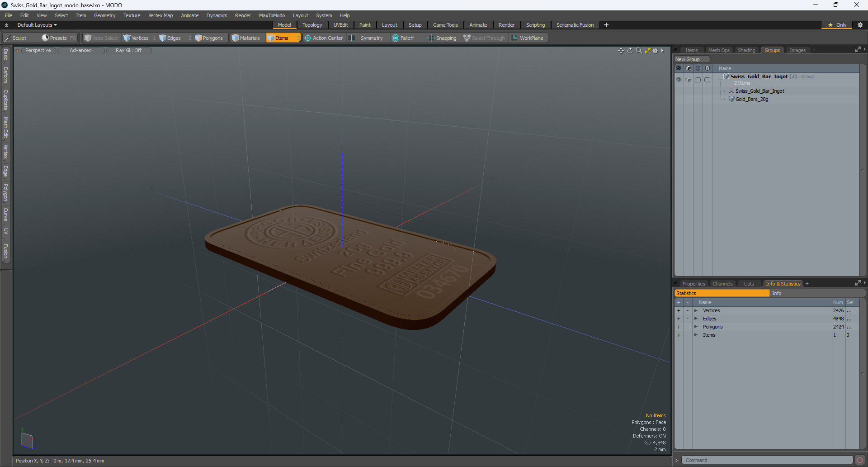This screenshot has width=868, height=467.
Task: Expand the Info & Statistics panel fullscreen
Action: 858,283
